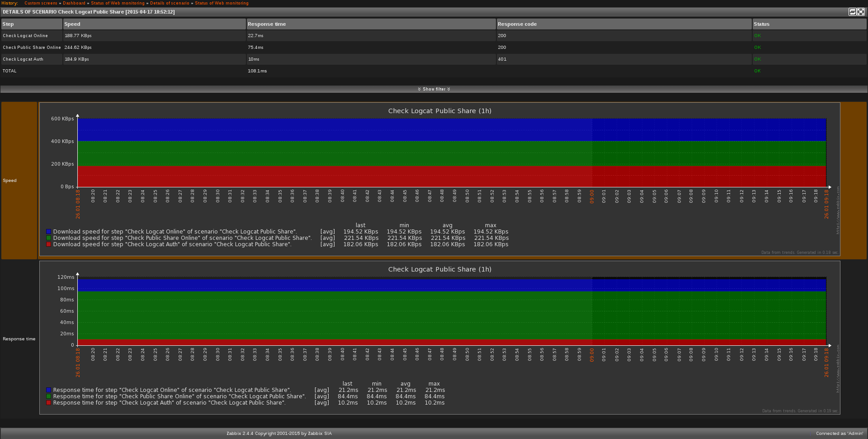Click the 09:00 marker on the Speed graph
Screen dimensions: 868x439
(592, 196)
